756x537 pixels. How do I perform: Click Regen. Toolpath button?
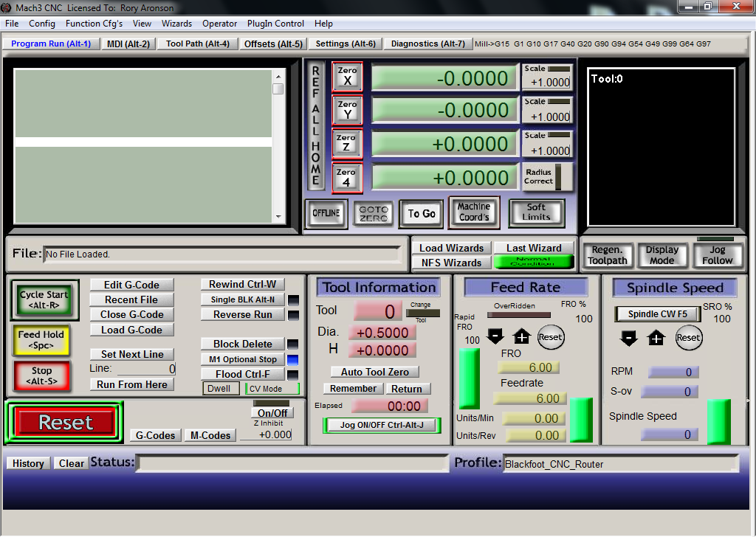click(608, 255)
